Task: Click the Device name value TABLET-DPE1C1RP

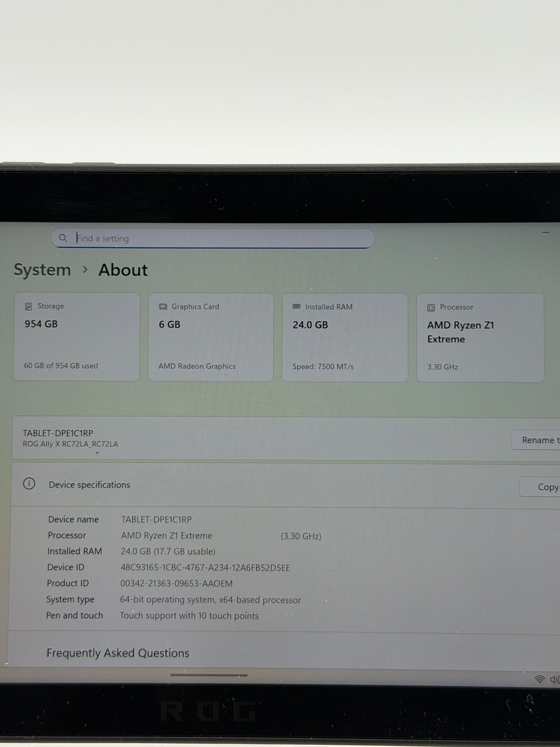Action: (x=157, y=519)
